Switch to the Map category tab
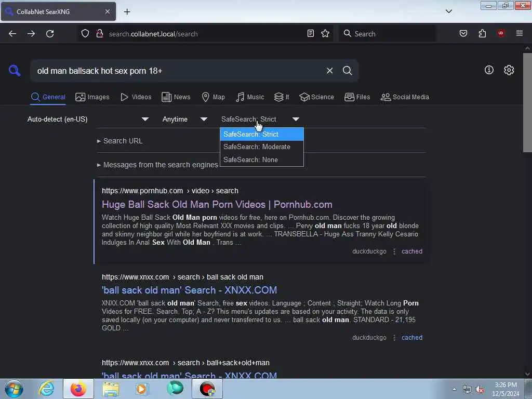This screenshot has height=399, width=532. (x=214, y=97)
